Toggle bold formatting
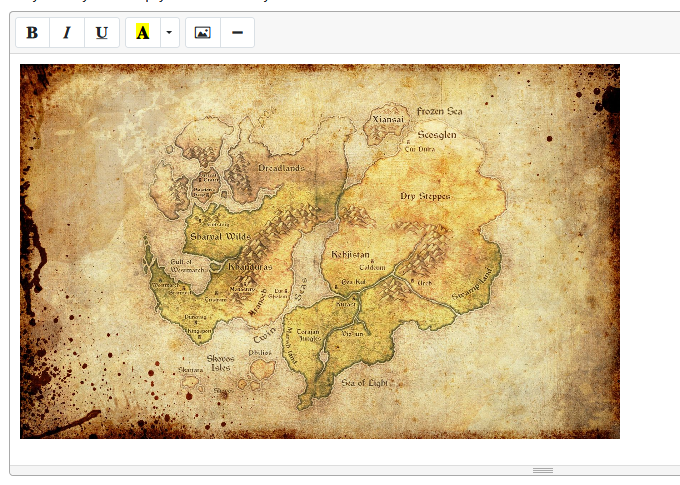 pos(33,33)
